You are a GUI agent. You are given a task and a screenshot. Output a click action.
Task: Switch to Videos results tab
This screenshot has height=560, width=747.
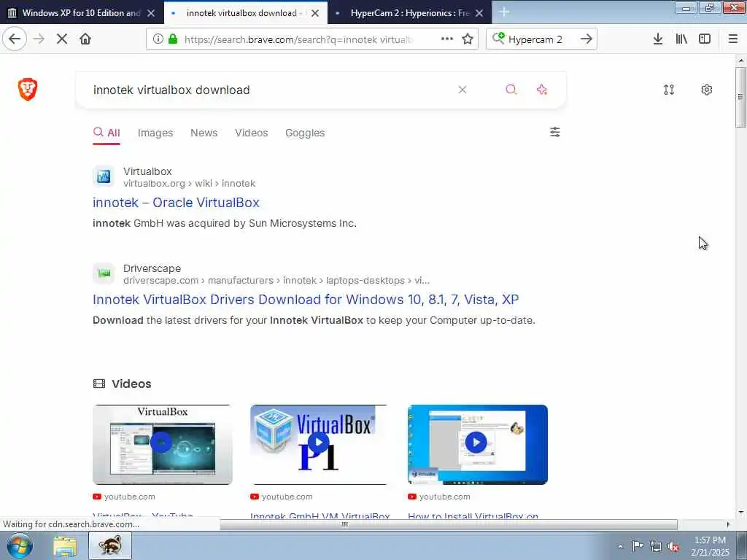(x=252, y=133)
